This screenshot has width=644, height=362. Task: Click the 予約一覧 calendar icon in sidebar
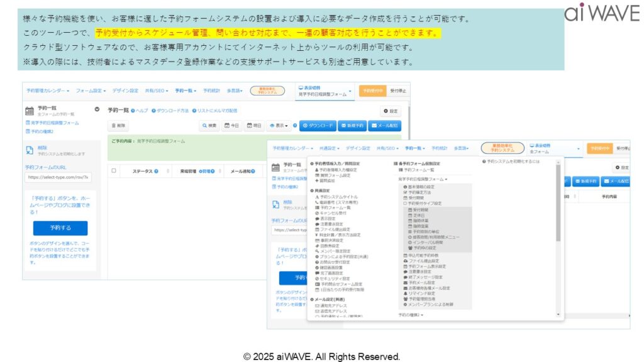click(x=30, y=111)
